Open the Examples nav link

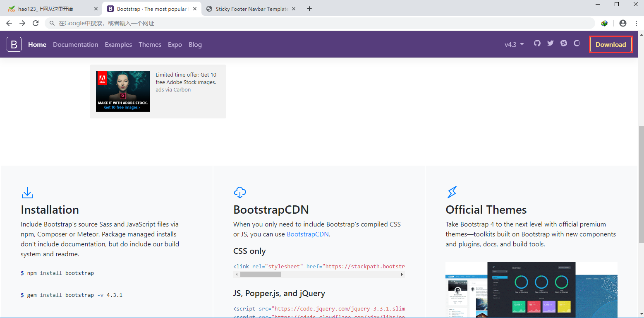(118, 44)
